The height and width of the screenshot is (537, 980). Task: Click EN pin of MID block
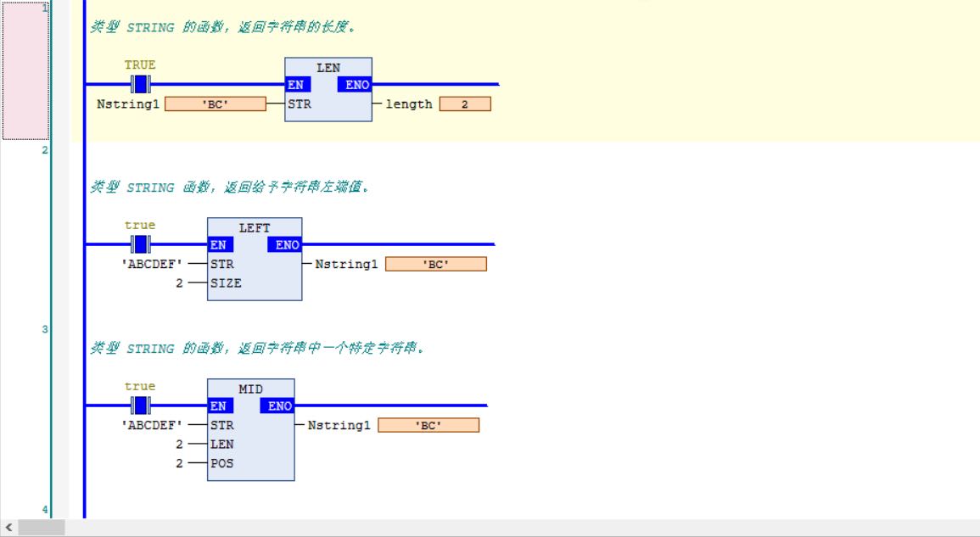(220, 406)
